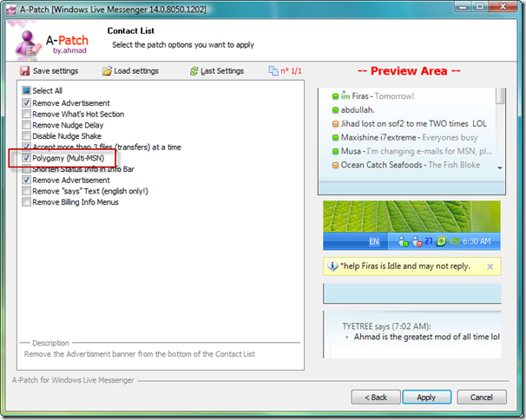Image resolution: width=526 pixels, height=420 pixels.
Task: Enable Remove Billing Info Menus checkbox
Action: coord(26,202)
